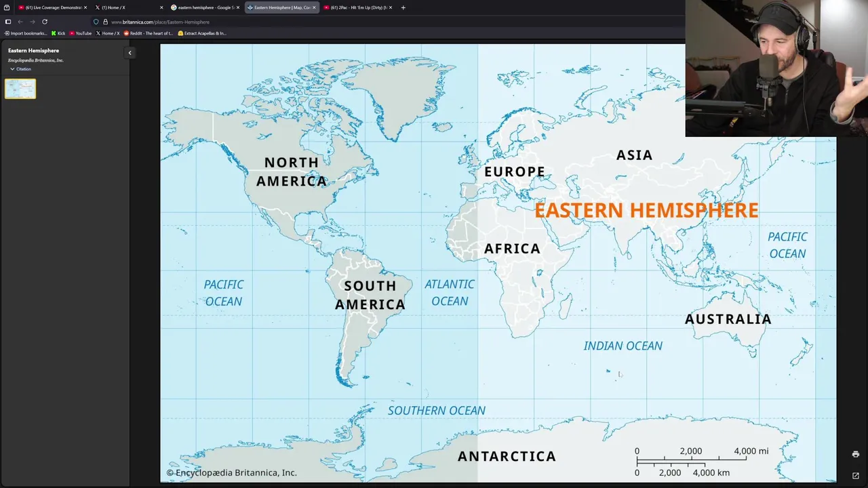The image size is (868, 488).
Task: Reload the page with the refresh icon
Action: point(45,22)
